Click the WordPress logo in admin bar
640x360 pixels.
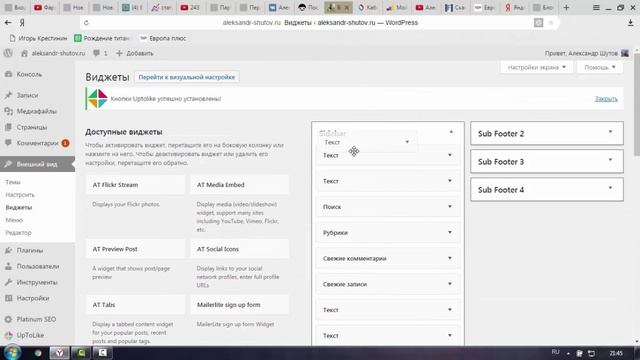[8, 53]
